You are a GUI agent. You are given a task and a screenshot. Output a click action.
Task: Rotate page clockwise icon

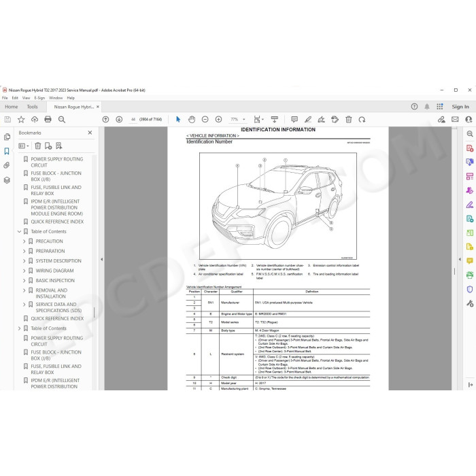(x=362, y=119)
